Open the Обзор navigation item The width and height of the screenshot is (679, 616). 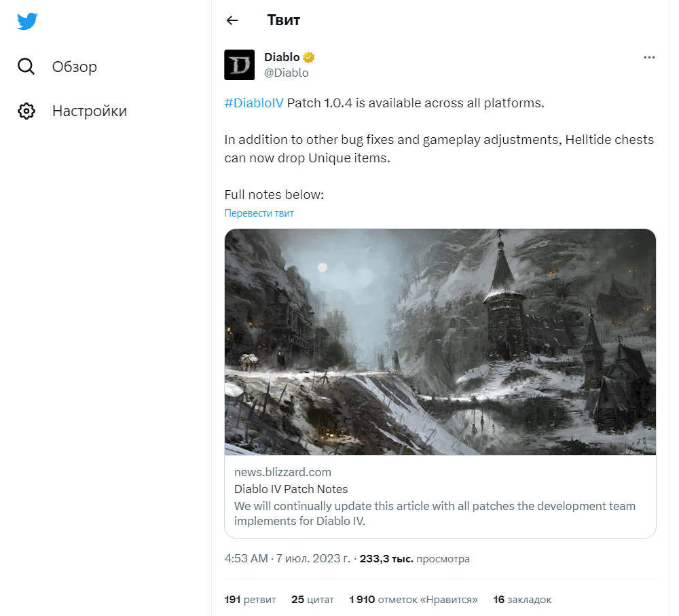[74, 67]
